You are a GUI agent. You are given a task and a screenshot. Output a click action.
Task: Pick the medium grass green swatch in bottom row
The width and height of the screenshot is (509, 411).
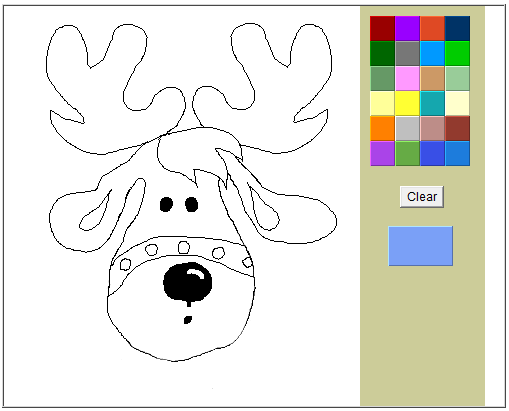point(407,153)
